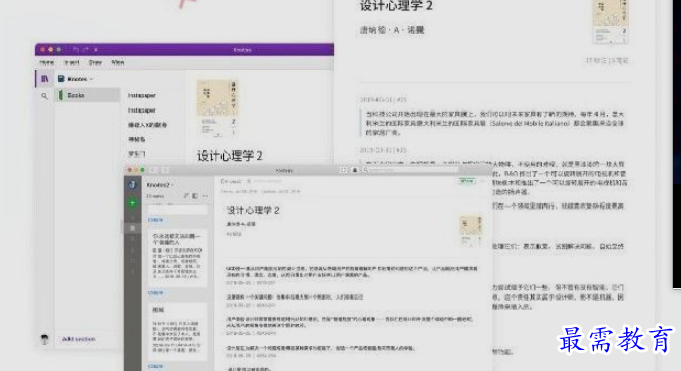
Task: Click account icon in Evernote title bar
Action: point(354,170)
